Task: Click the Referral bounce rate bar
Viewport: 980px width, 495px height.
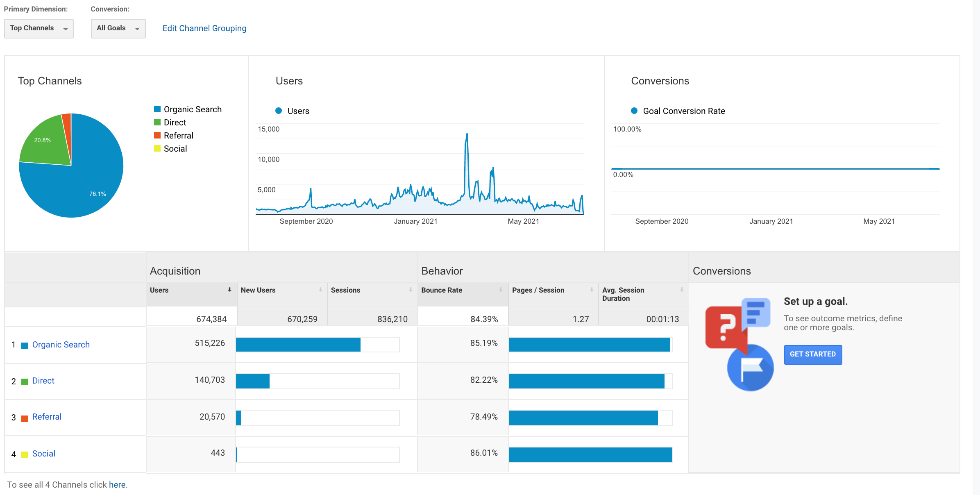Action: point(583,418)
